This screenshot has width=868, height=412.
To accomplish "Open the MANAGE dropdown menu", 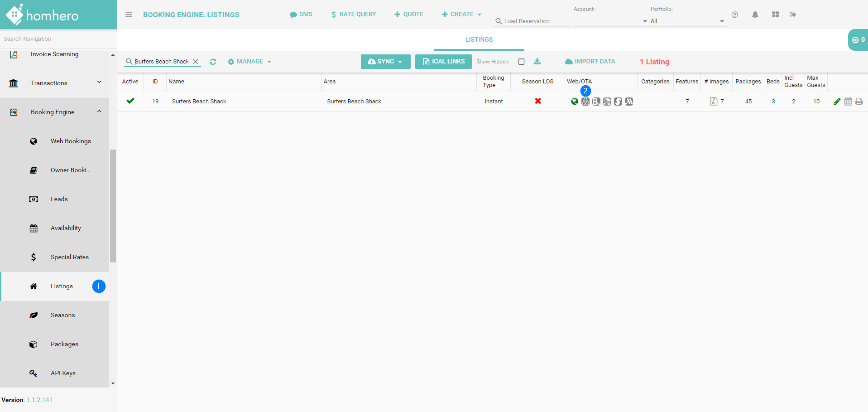I will click(x=249, y=62).
